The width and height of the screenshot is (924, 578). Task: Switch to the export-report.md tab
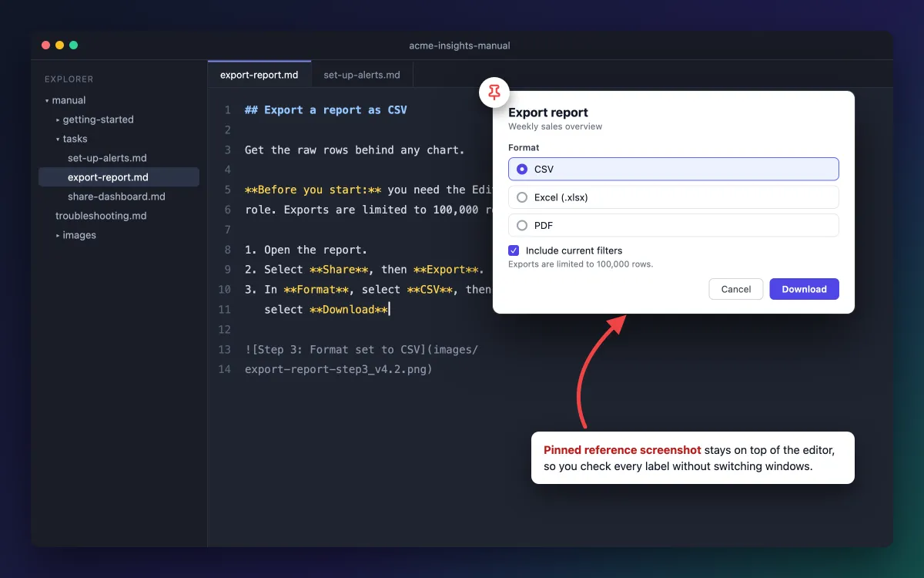(x=259, y=75)
